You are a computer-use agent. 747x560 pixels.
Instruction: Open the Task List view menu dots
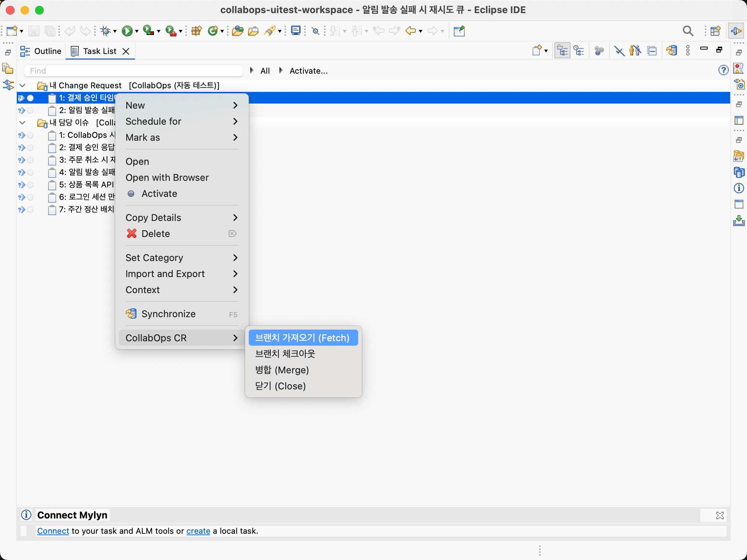point(688,51)
